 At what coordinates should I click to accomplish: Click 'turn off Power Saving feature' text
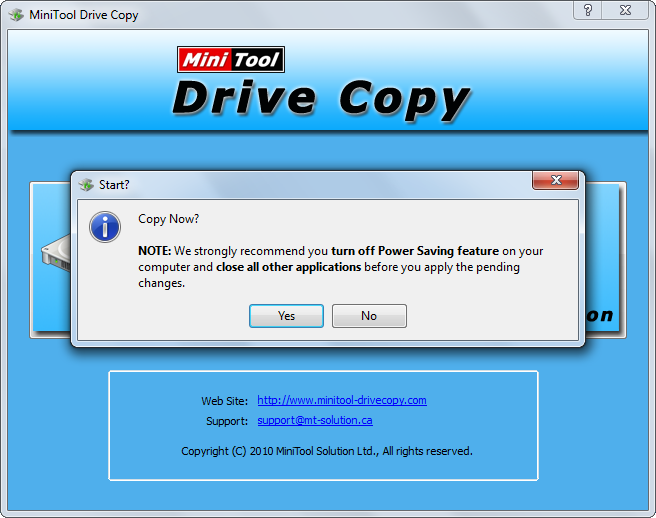pyautogui.click(x=415, y=251)
